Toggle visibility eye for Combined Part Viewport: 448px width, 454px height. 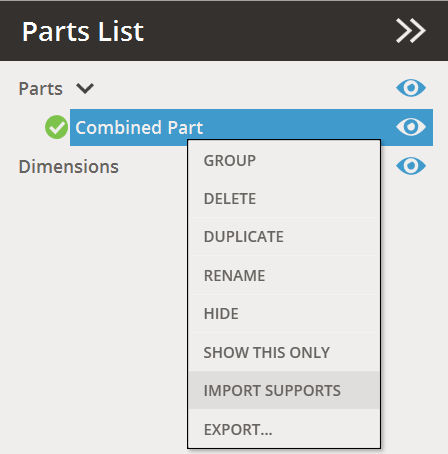pos(411,127)
